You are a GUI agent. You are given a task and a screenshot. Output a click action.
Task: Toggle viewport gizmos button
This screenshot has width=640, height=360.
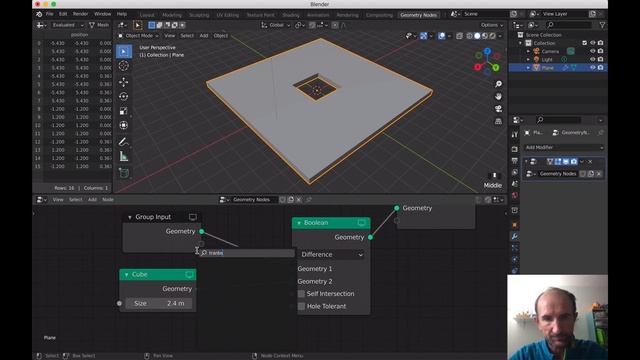click(x=424, y=36)
